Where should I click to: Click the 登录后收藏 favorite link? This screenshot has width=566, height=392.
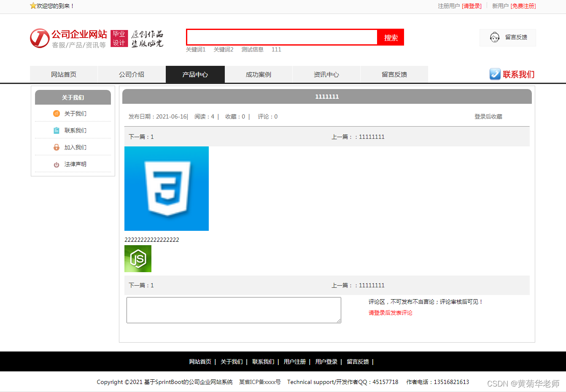click(x=488, y=116)
